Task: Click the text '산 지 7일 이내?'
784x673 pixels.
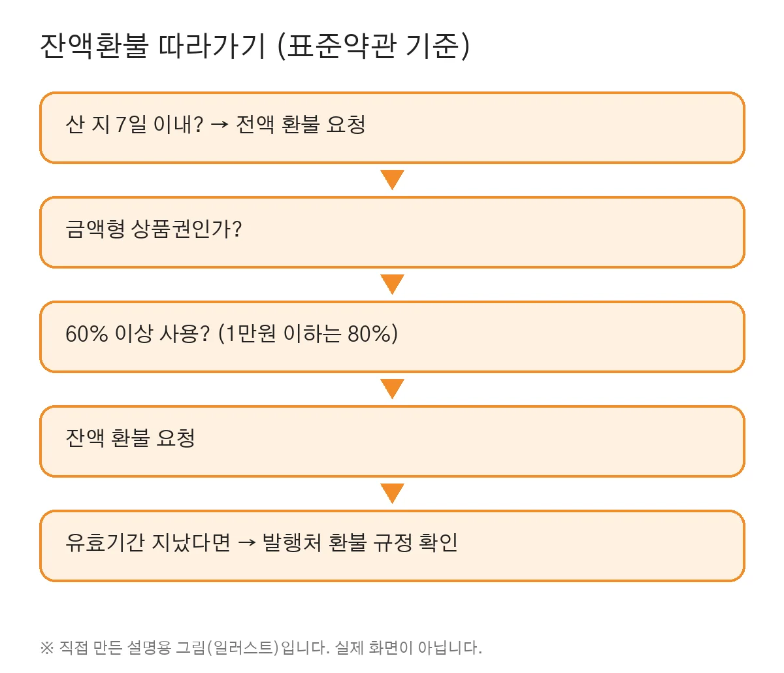Action: (135, 124)
